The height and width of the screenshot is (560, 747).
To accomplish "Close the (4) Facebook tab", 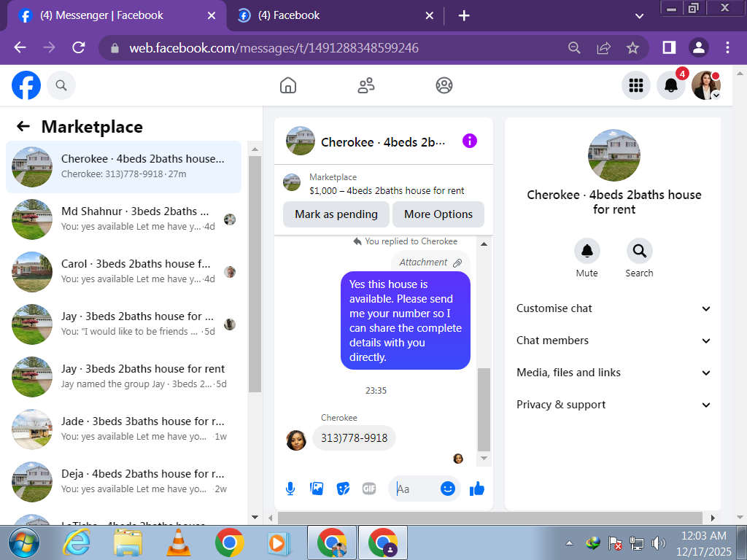I will point(429,16).
